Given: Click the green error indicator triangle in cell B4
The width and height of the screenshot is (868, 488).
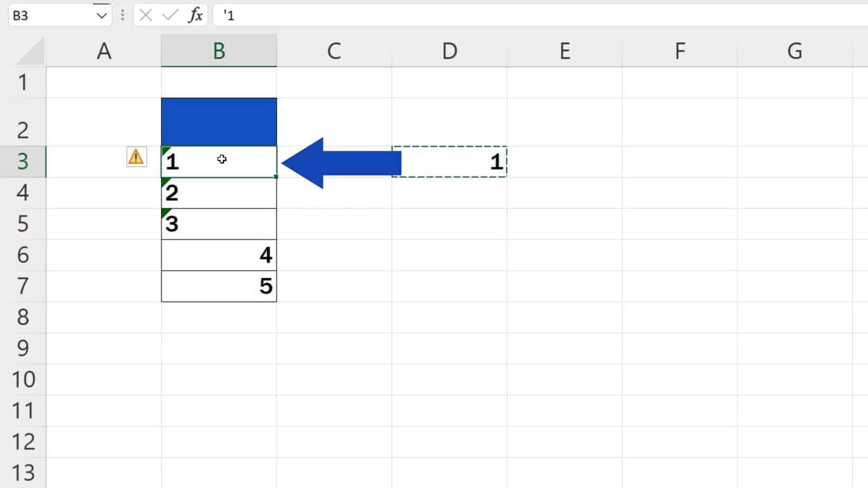Looking at the screenshot, I should tap(164, 183).
